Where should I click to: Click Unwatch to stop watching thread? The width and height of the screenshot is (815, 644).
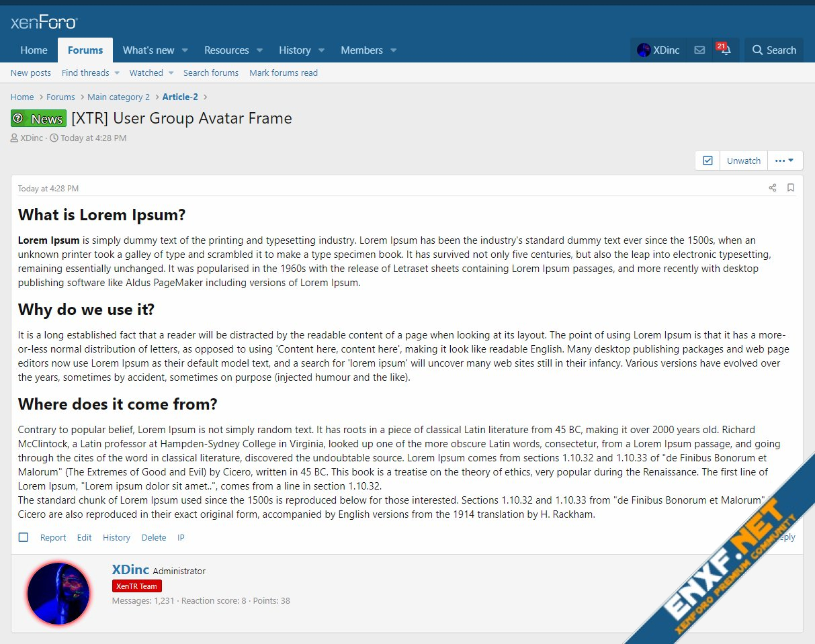click(744, 160)
